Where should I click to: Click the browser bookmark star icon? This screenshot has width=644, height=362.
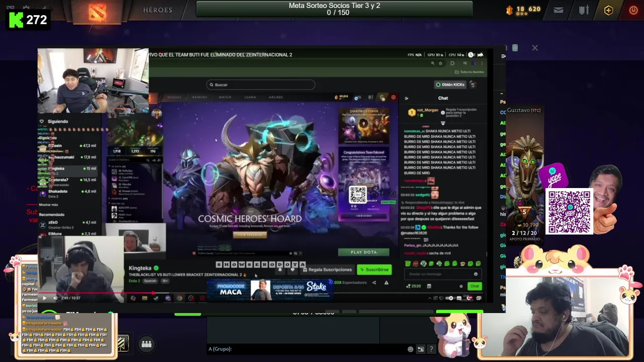click(x=440, y=63)
